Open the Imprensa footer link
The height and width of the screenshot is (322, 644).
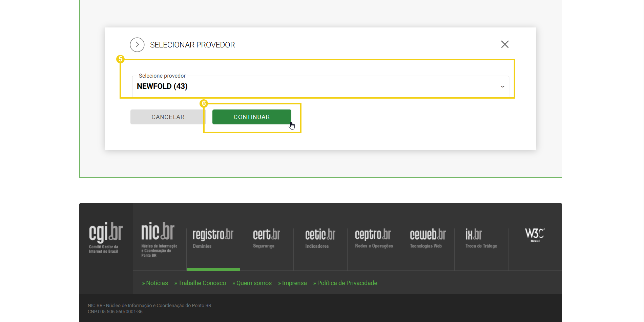click(292, 283)
